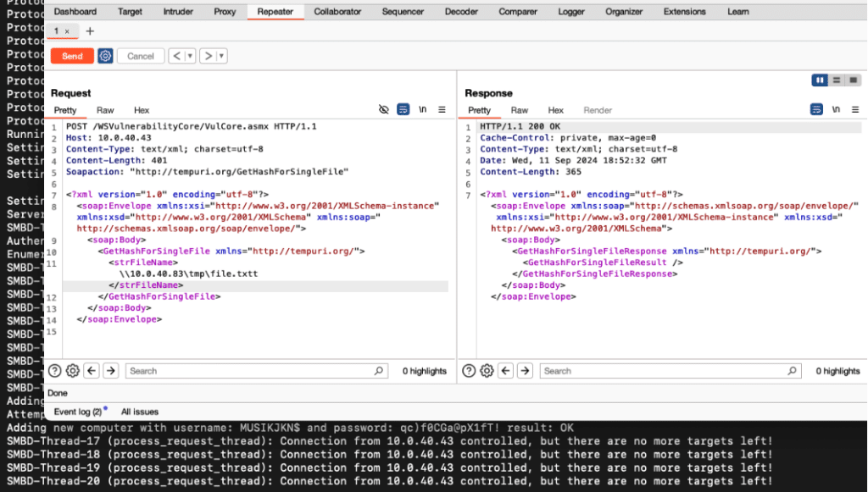
Task: Toggle line wrap icon in Request panel
Action: pyautogui.click(x=403, y=109)
